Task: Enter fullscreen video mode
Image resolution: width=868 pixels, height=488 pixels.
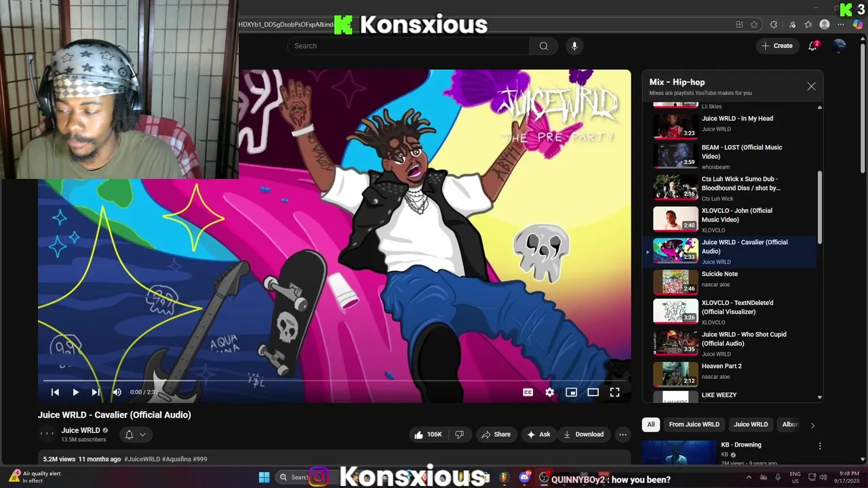Action: (x=614, y=392)
